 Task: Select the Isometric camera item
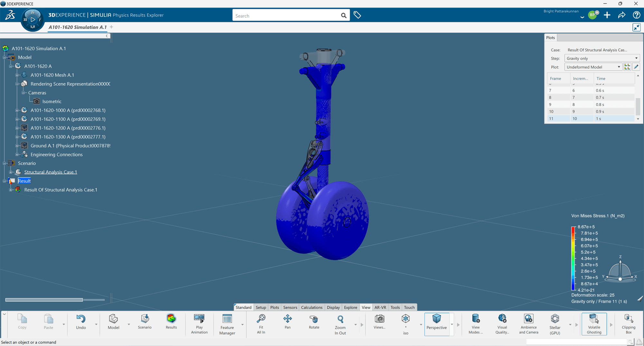point(52,101)
